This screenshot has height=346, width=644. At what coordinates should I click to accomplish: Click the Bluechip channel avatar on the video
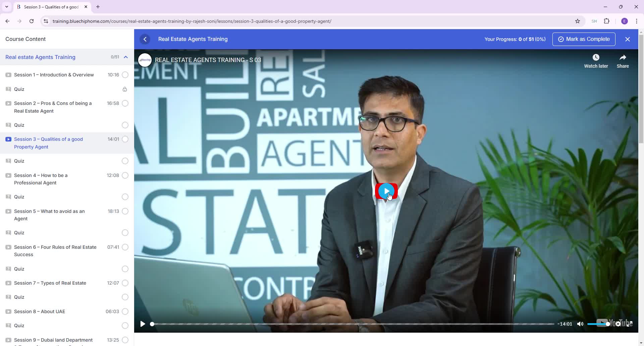(x=145, y=60)
